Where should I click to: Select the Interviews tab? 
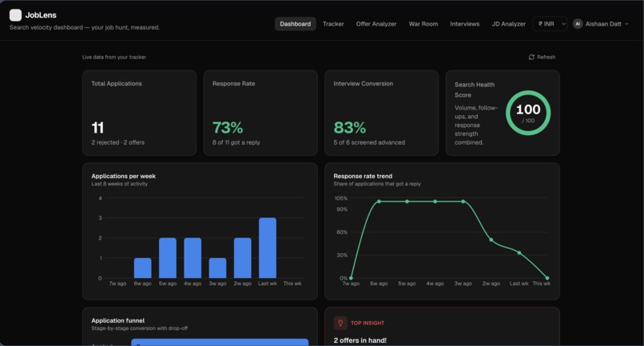(x=464, y=24)
